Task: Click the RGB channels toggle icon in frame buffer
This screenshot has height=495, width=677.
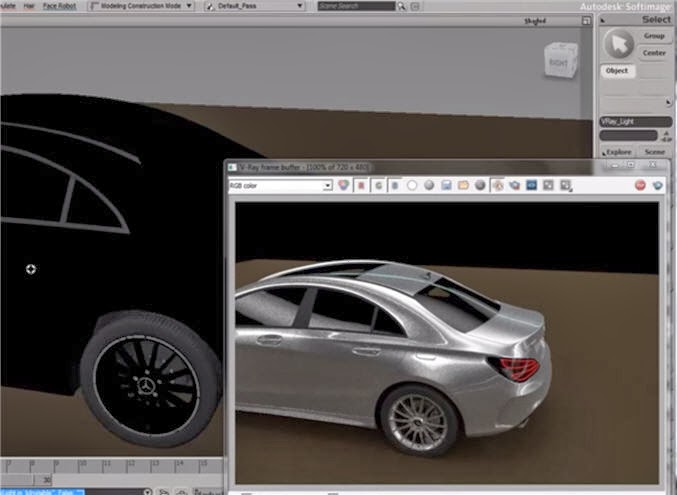Action: tap(344, 185)
